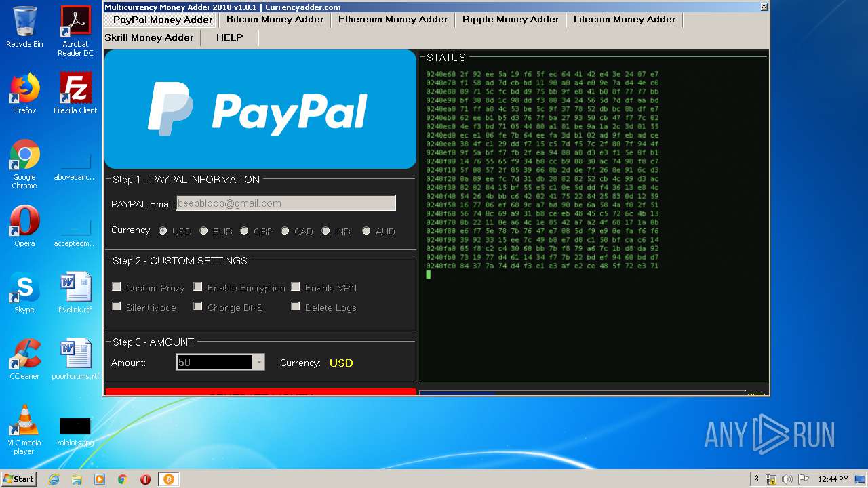Click the taskbar clock showing 12:44 PM

tap(833, 479)
